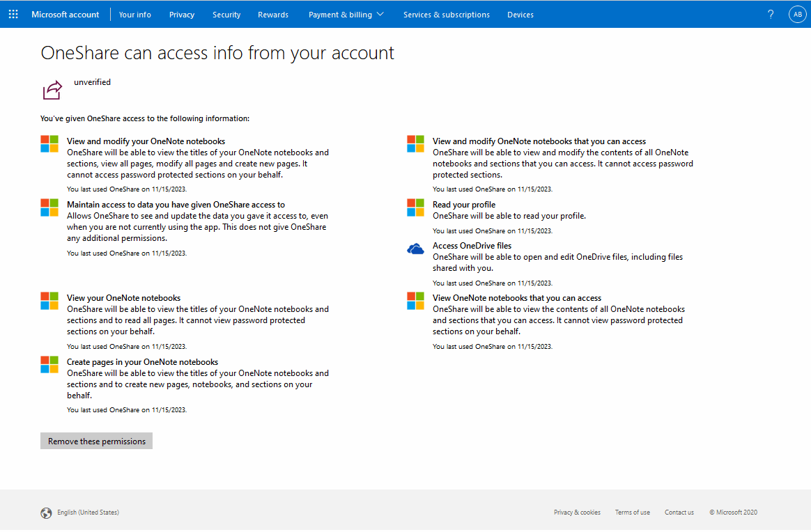The width and height of the screenshot is (811, 532).
Task: Click Microsoft logo beside Maintain access to data
Action: (49, 208)
